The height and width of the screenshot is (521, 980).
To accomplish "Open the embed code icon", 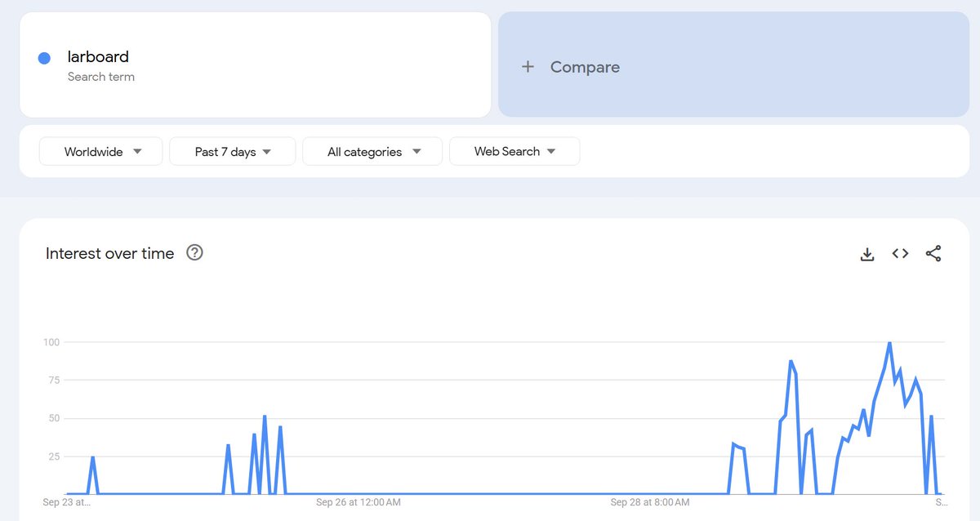I will tap(900, 254).
